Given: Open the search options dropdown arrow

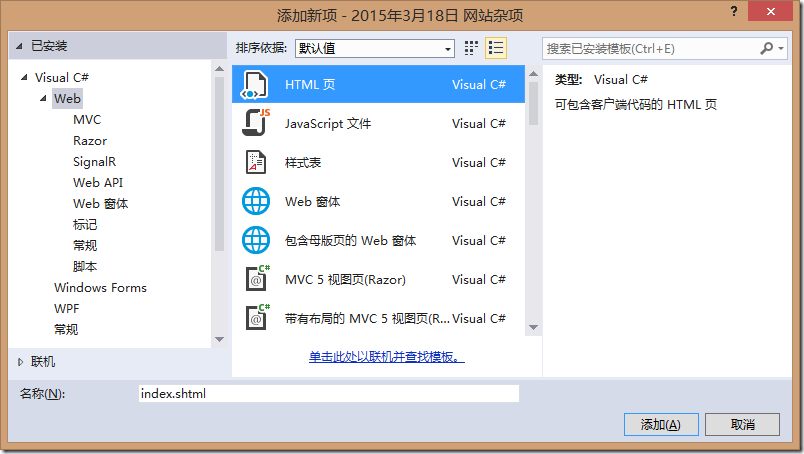Looking at the screenshot, I should tap(781, 48).
